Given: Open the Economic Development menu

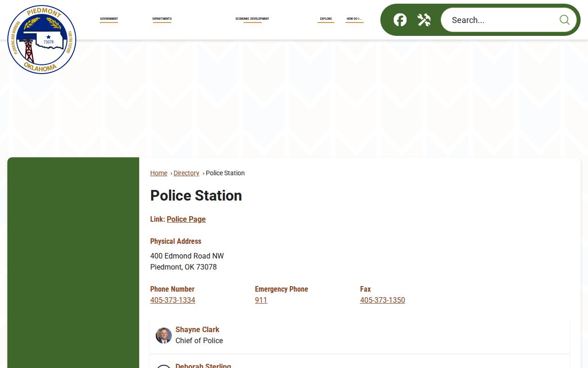Looking at the screenshot, I should point(252,19).
